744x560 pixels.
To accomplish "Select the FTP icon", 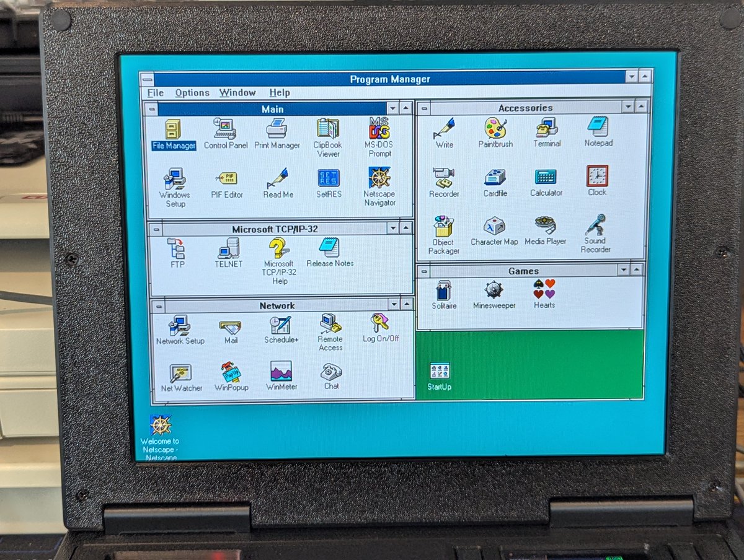I will tap(176, 248).
